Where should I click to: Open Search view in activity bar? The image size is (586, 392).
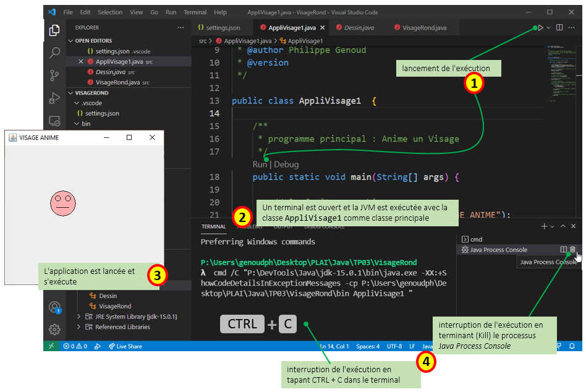pyautogui.click(x=54, y=53)
